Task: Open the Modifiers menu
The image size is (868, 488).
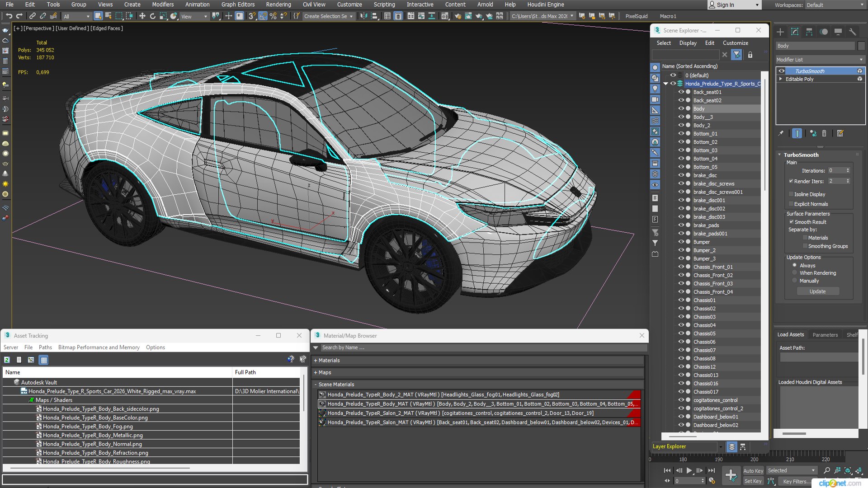Action: coord(163,5)
